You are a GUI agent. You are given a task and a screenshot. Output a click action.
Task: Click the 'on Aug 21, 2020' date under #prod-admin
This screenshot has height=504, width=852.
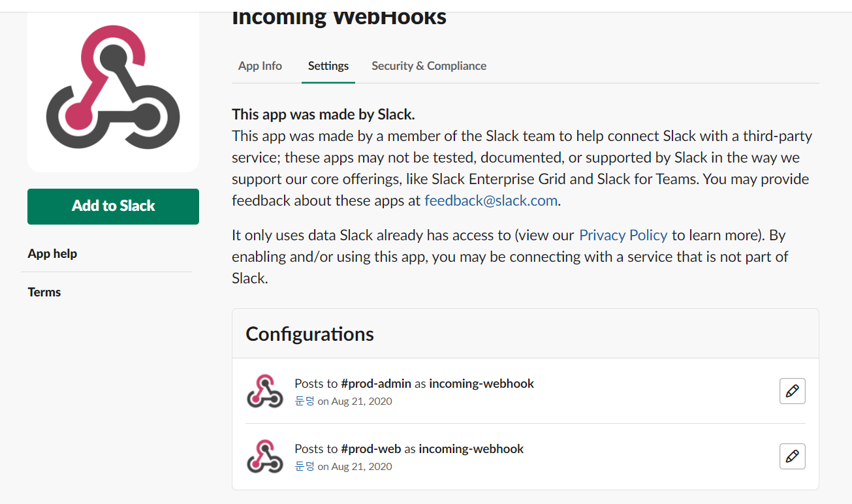click(355, 401)
